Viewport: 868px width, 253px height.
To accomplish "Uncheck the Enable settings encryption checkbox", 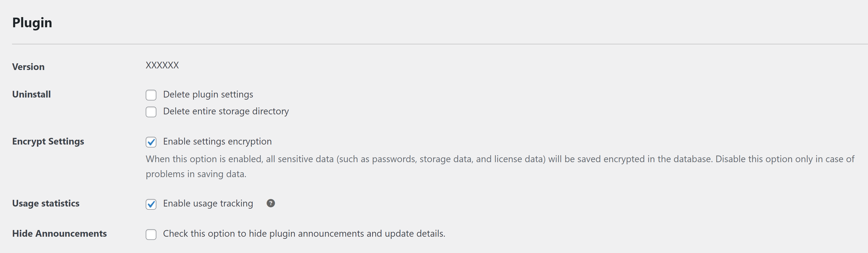I will click(151, 142).
